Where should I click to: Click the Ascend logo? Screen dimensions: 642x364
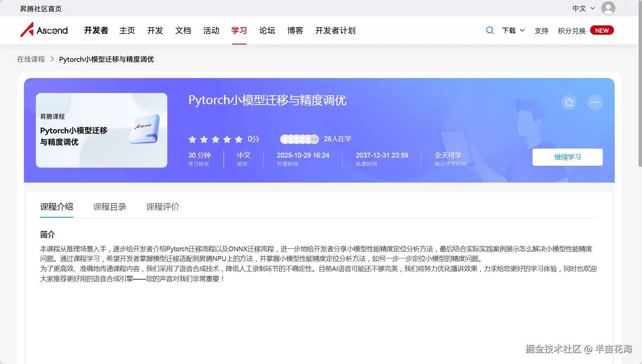point(44,30)
